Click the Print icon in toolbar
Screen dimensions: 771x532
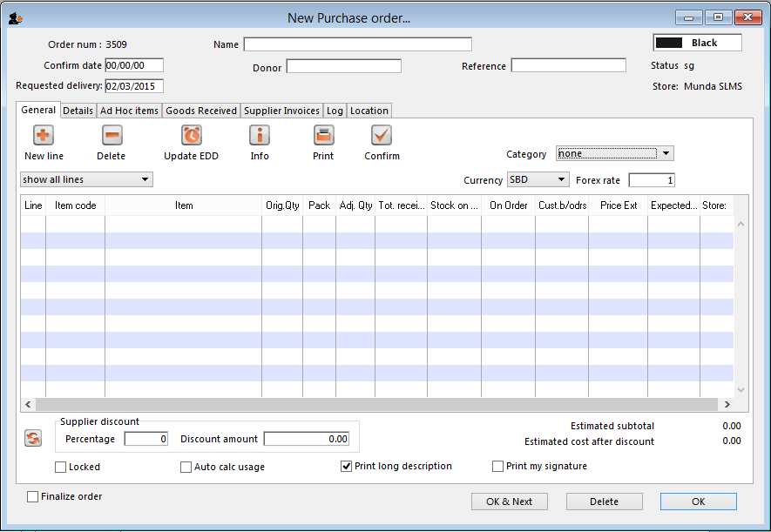point(323,136)
